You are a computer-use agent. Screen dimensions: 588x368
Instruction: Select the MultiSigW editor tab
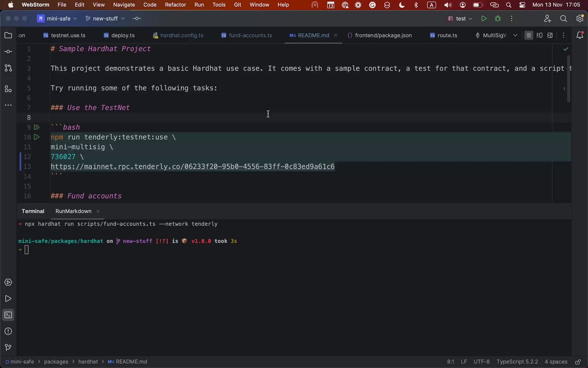click(x=491, y=35)
